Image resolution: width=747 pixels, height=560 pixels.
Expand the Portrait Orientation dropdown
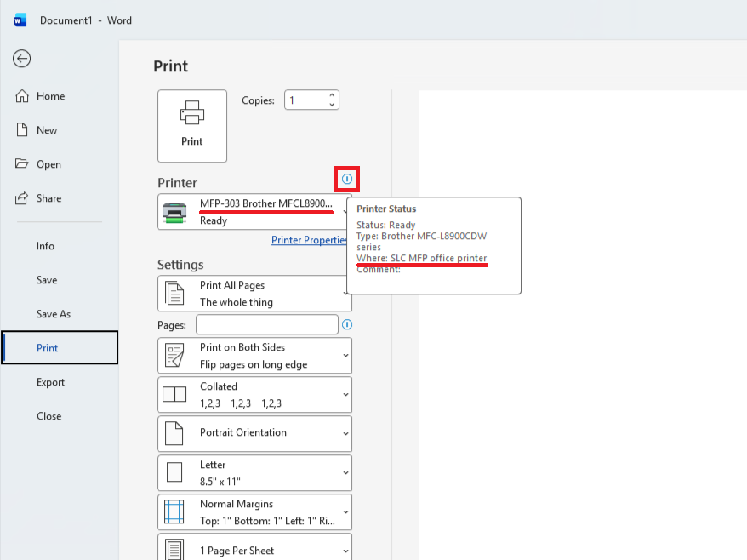[254, 434]
